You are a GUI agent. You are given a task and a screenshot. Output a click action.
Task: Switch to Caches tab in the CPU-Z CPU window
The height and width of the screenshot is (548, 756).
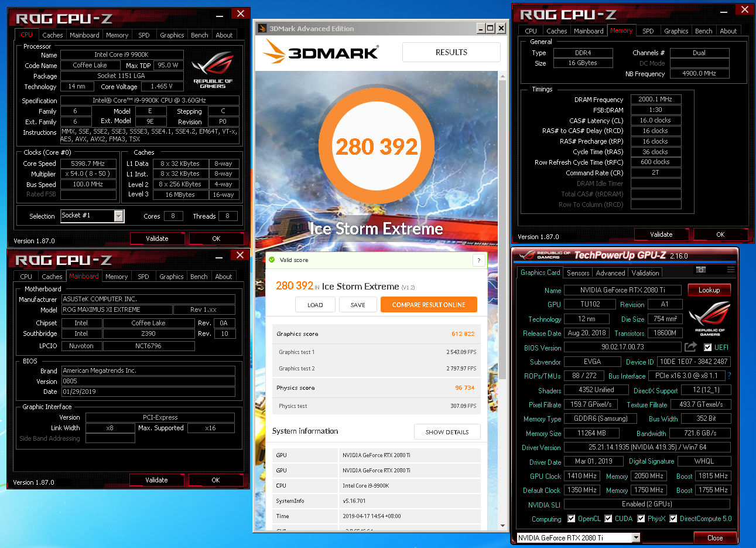[x=53, y=35]
